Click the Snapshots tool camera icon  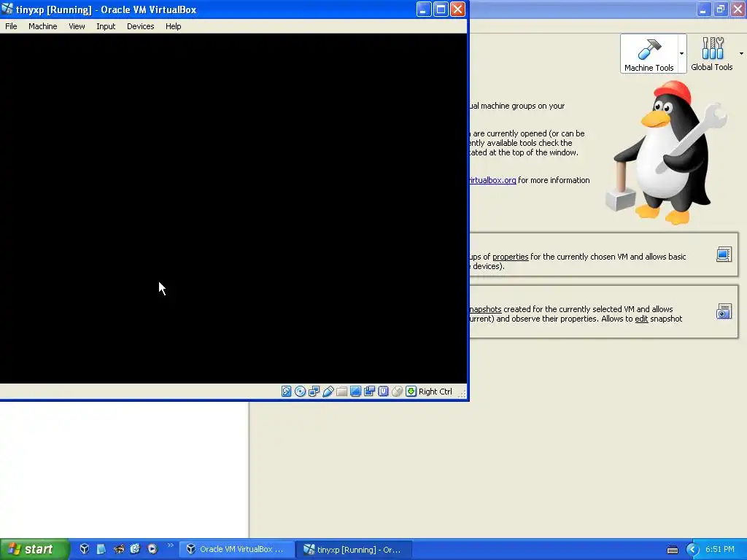click(x=724, y=311)
